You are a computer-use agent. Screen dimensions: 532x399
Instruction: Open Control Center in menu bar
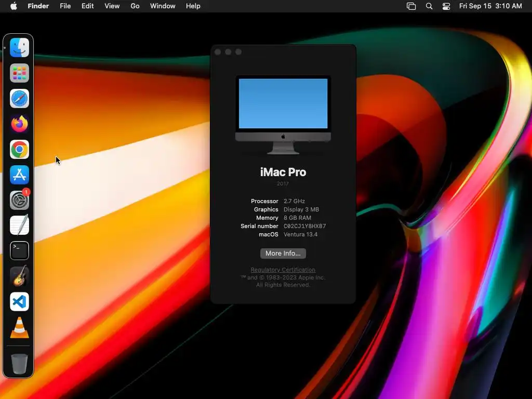click(446, 6)
